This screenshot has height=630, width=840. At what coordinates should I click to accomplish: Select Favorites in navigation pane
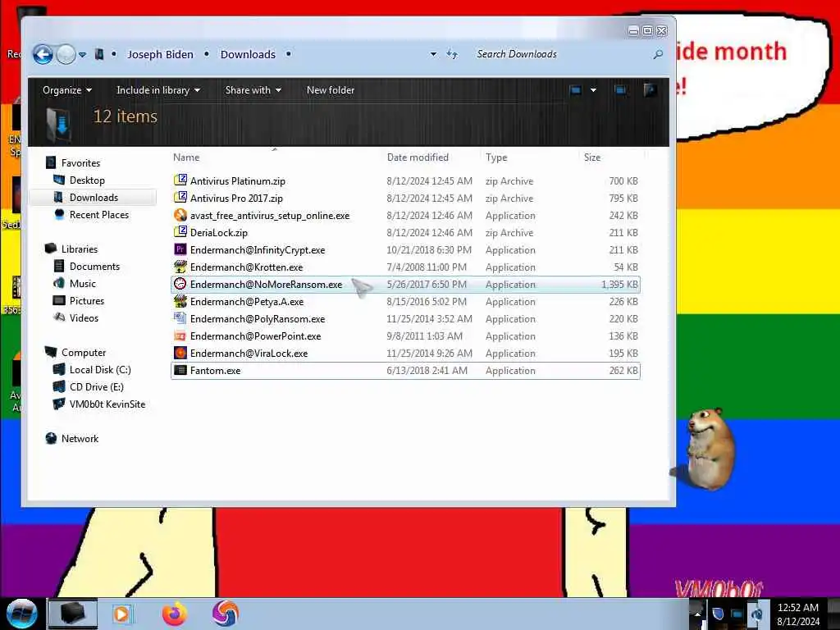(80, 163)
